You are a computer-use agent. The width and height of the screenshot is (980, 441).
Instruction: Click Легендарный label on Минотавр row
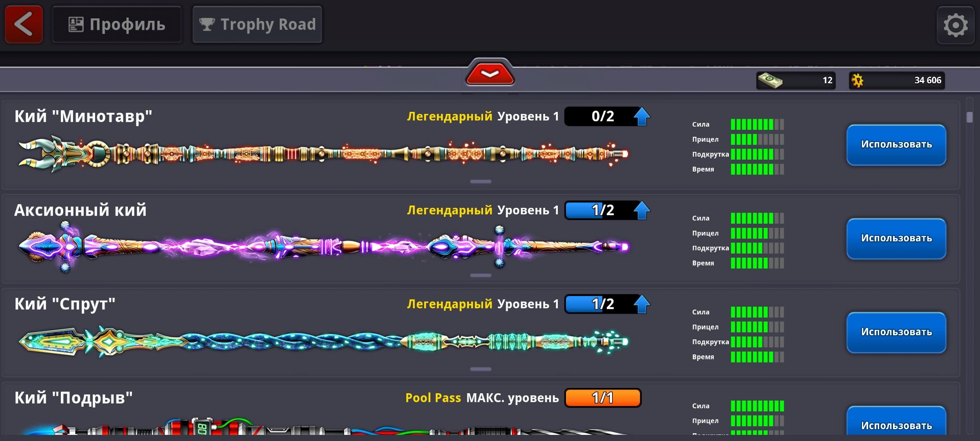(x=450, y=116)
